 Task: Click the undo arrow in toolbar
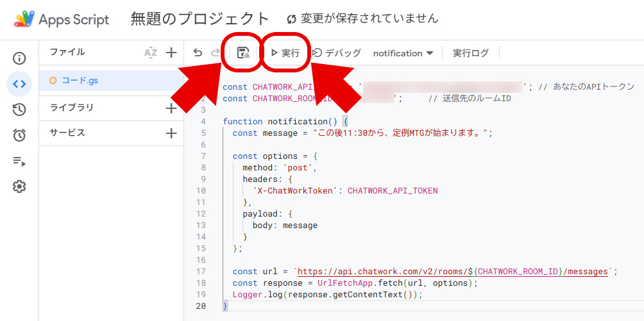click(198, 53)
